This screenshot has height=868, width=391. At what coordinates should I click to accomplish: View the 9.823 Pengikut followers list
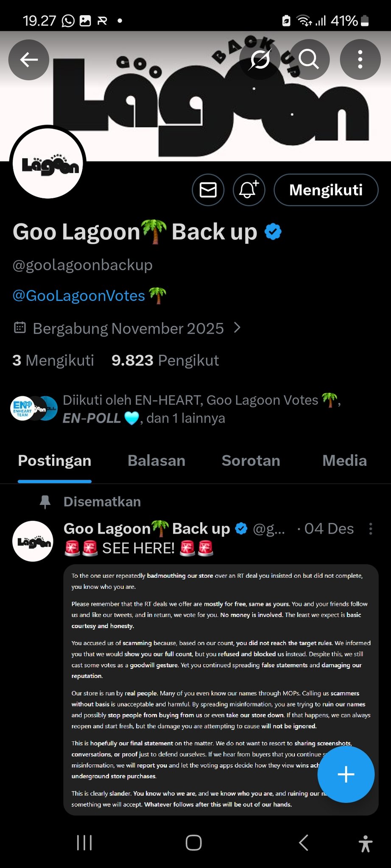[165, 360]
